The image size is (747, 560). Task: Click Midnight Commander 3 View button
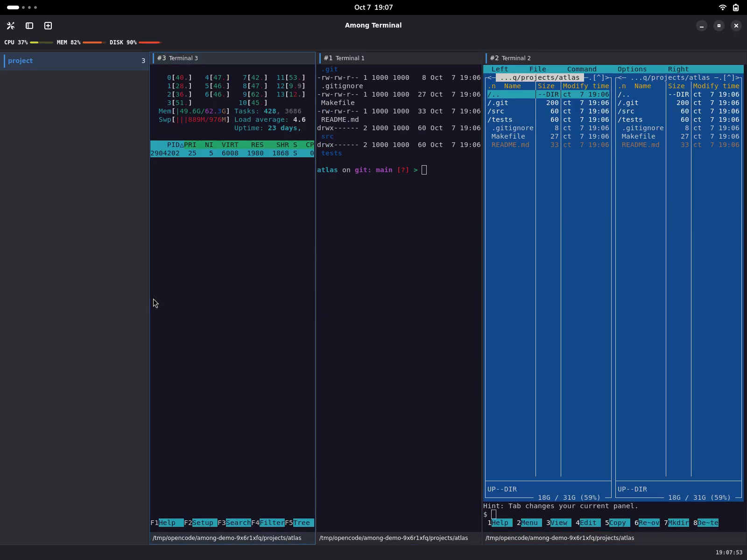(x=558, y=523)
